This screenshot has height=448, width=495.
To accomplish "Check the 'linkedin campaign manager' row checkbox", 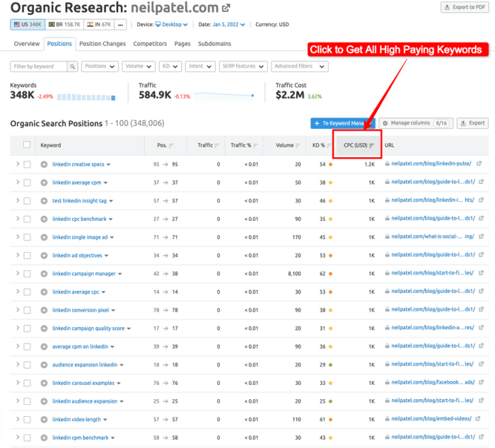I will (27, 274).
